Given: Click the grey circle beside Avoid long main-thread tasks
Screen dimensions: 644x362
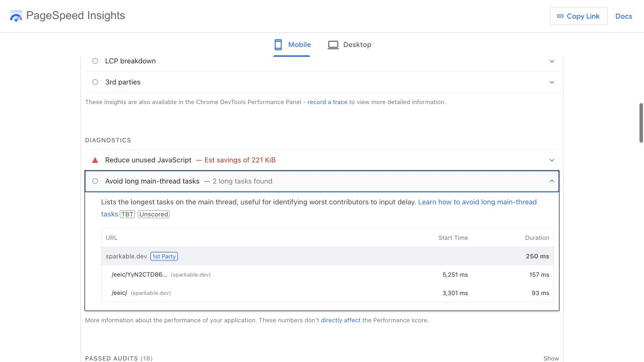Looking at the screenshot, I should click(95, 181).
